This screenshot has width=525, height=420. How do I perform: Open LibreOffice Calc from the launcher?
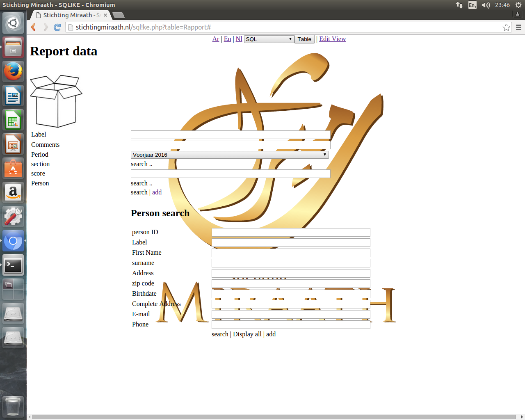click(13, 119)
